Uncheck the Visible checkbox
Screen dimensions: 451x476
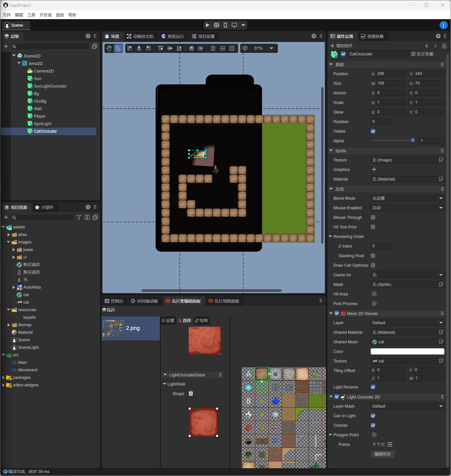[373, 131]
